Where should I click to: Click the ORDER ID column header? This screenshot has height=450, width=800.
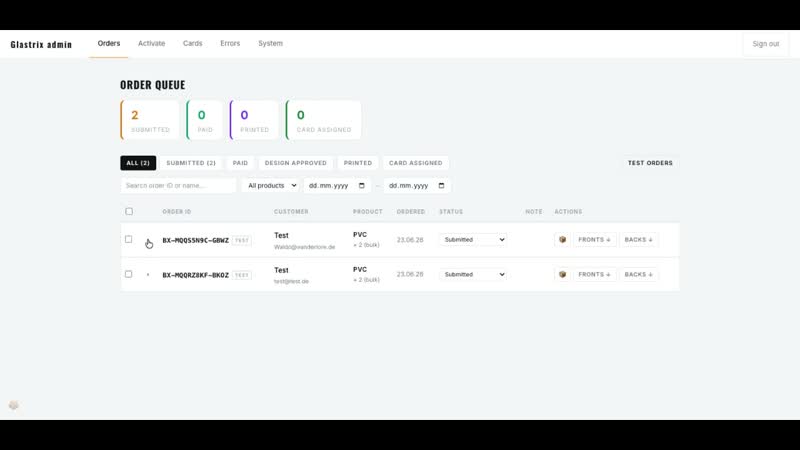click(x=177, y=212)
